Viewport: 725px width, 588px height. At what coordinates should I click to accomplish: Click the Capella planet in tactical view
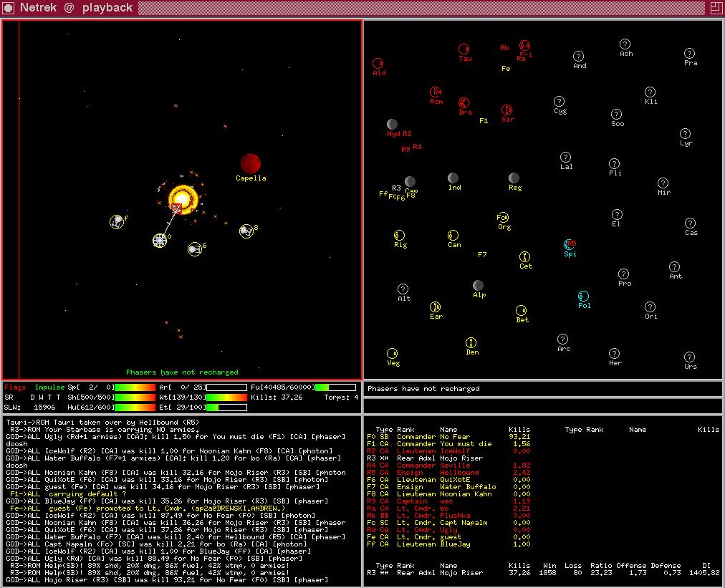[250, 163]
